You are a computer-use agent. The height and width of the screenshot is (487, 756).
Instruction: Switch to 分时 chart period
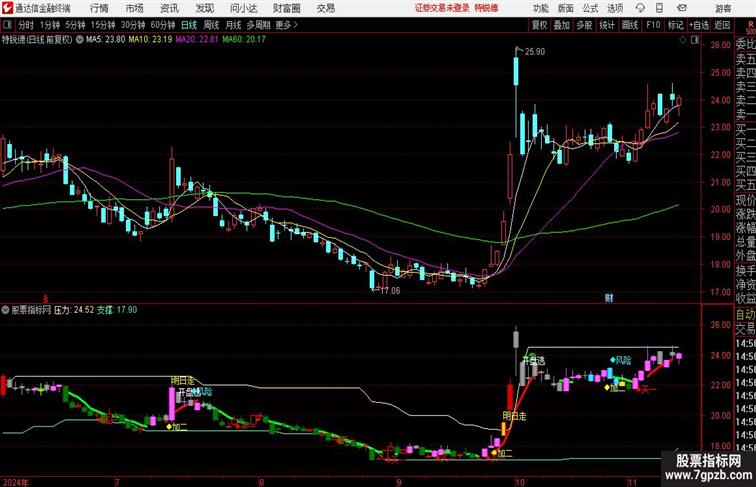point(26,25)
